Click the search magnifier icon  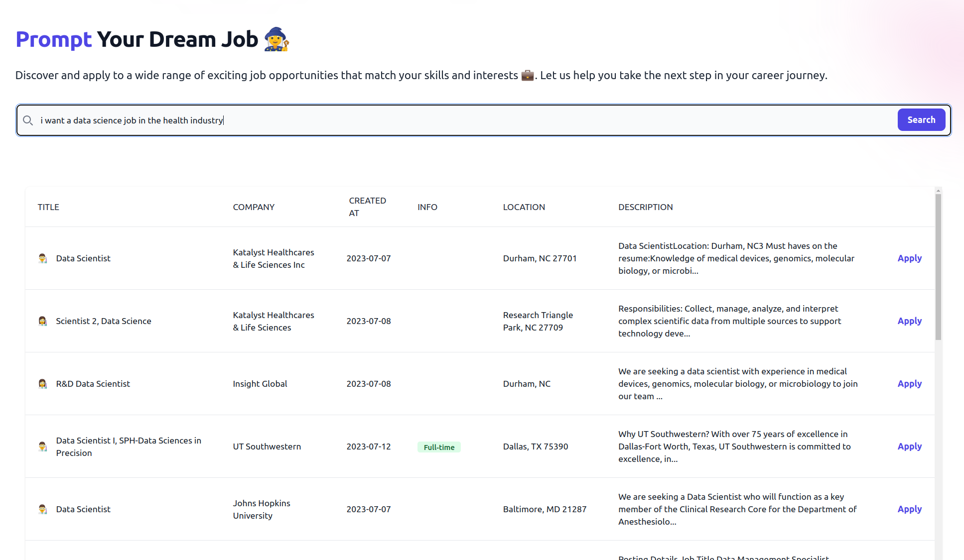pyautogui.click(x=28, y=120)
